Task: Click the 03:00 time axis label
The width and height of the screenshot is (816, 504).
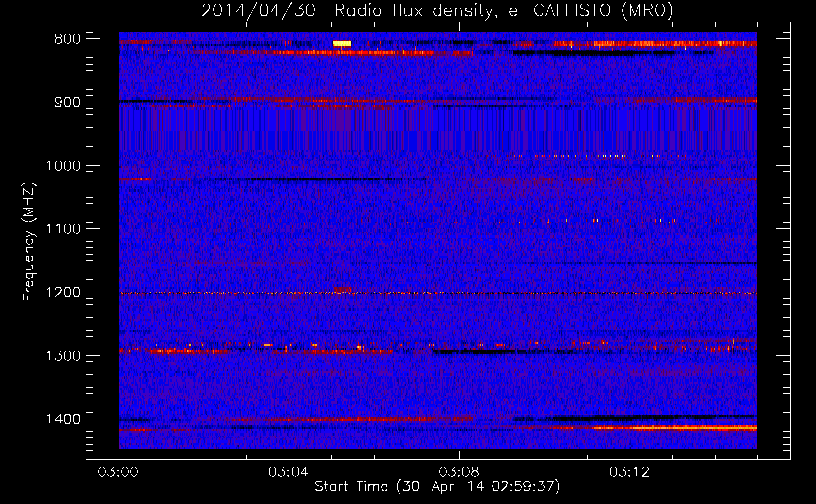Action: click(x=118, y=472)
